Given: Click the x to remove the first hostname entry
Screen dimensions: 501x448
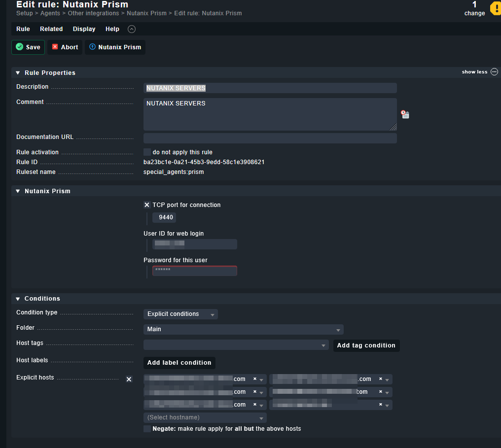Looking at the screenshot, I should 256,379.
